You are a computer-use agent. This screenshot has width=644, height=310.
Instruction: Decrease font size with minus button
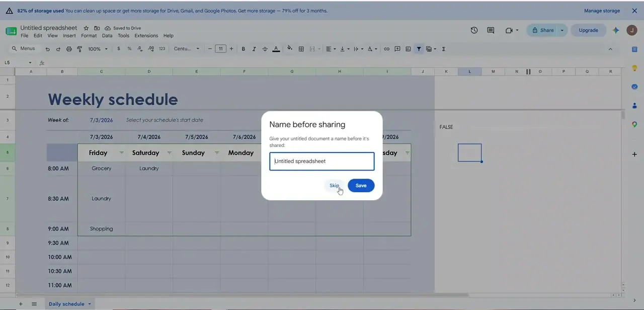click(x=210, y=49)
